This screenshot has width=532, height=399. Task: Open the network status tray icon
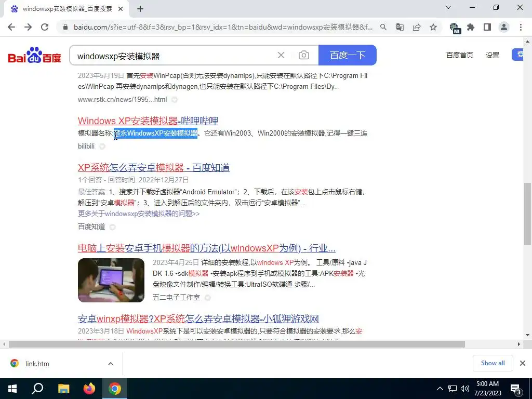pyautogui.click(x=453, y=389)
